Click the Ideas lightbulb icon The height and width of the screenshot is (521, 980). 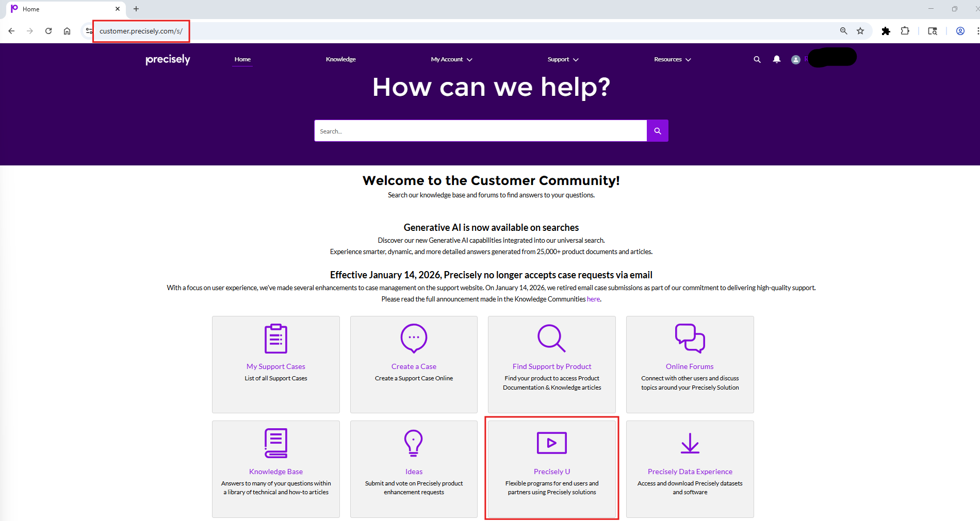tap(414, 443)
